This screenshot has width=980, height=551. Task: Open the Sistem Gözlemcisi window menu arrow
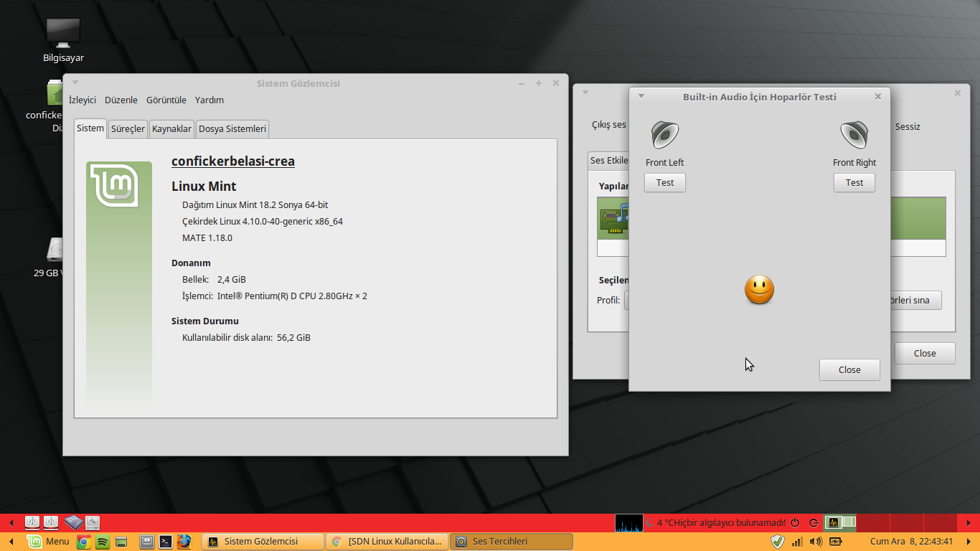coord(75,83)
